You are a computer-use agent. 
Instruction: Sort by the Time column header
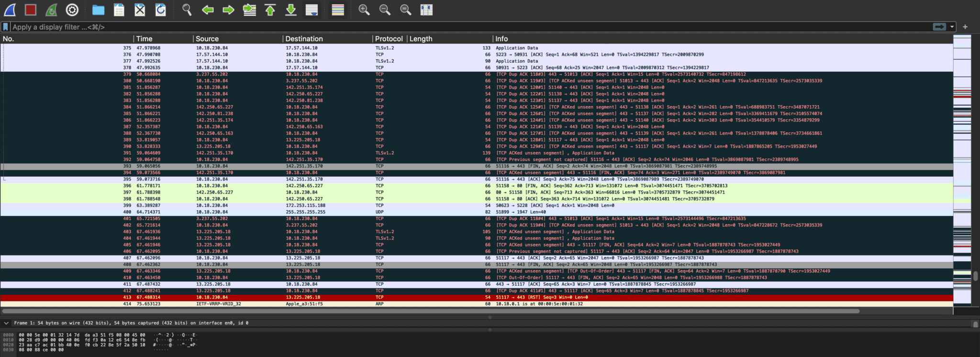(x=163, y=39)
